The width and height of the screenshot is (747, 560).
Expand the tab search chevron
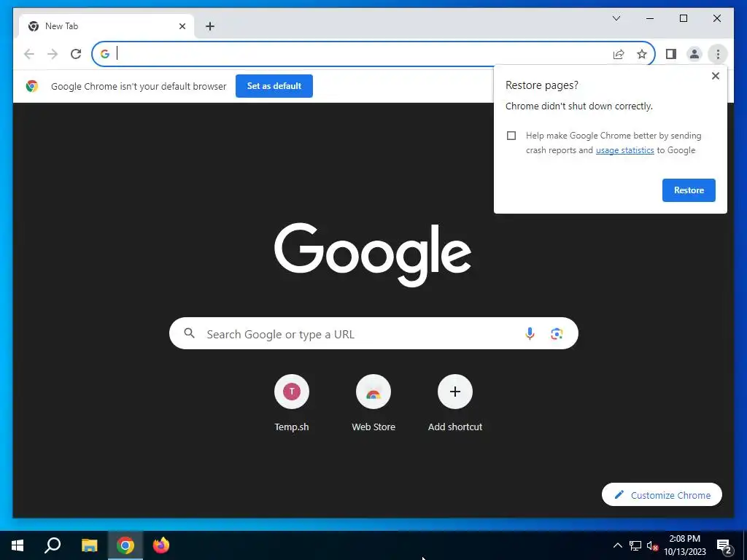coord(616,18)
